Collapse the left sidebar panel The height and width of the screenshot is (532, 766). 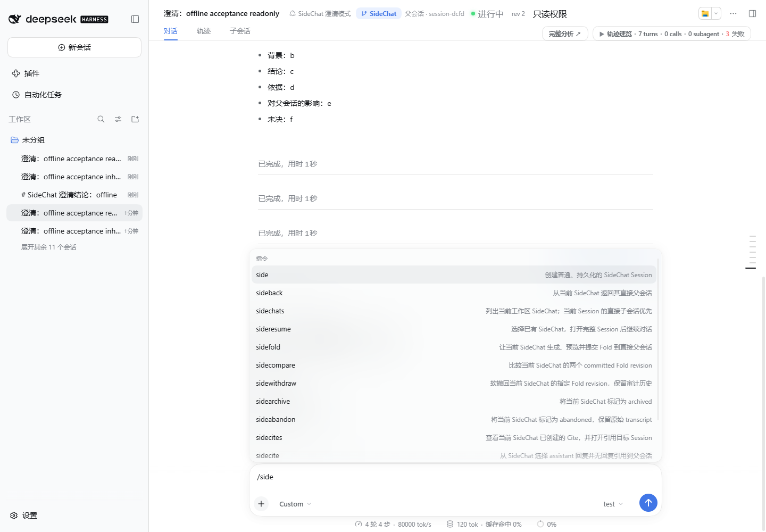pyautogui.click(x=135, y=19)
